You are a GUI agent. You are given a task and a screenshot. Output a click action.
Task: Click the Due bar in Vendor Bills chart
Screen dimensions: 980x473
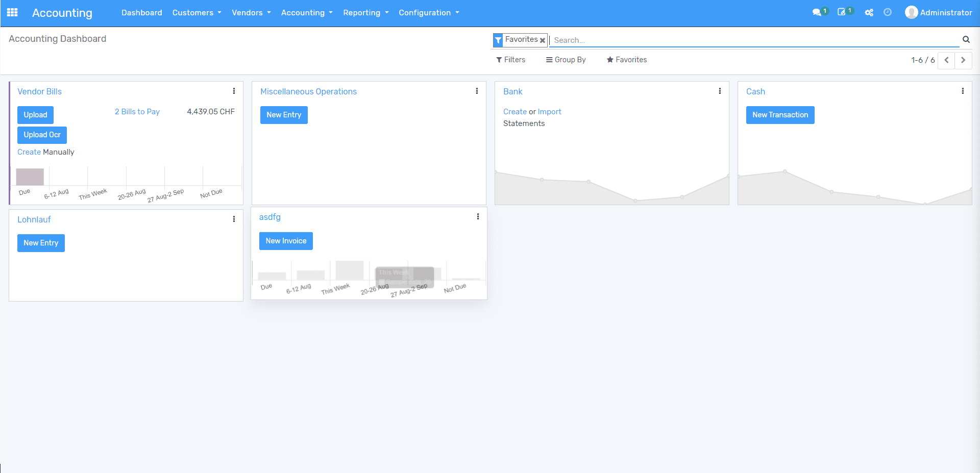pos(30,177)
